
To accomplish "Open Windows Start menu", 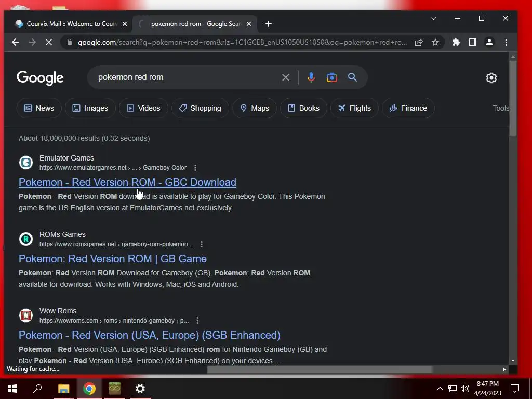I will click(x=12, y=389).
